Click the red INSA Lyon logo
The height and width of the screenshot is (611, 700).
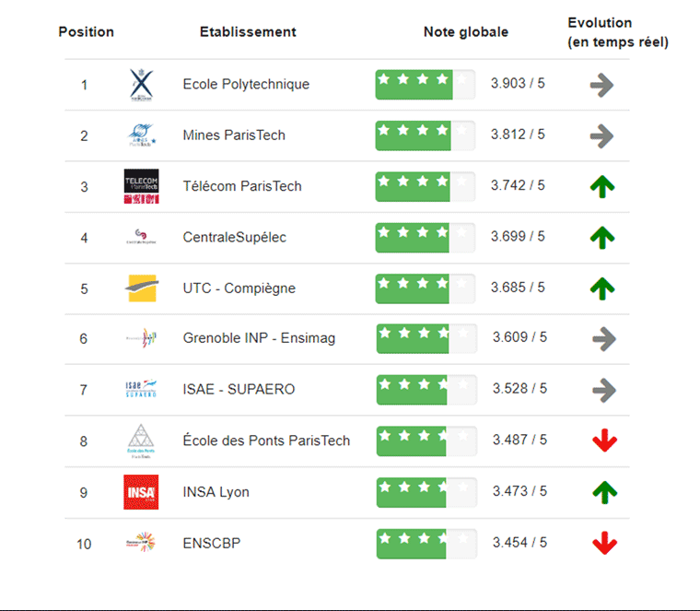pyautogui.click(x=141, y=492)
